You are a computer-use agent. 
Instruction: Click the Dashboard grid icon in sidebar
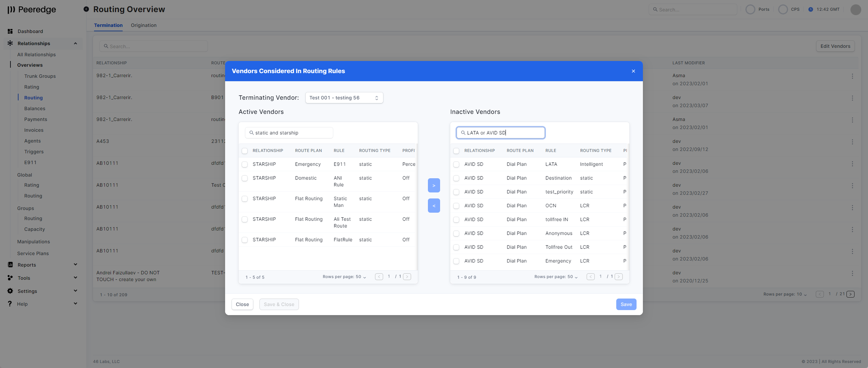click(x=10, y=31)
